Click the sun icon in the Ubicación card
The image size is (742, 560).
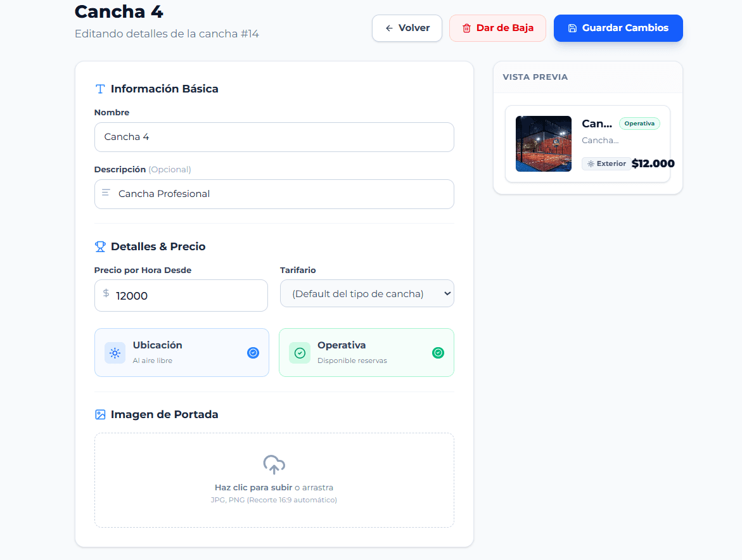[115, 352]
